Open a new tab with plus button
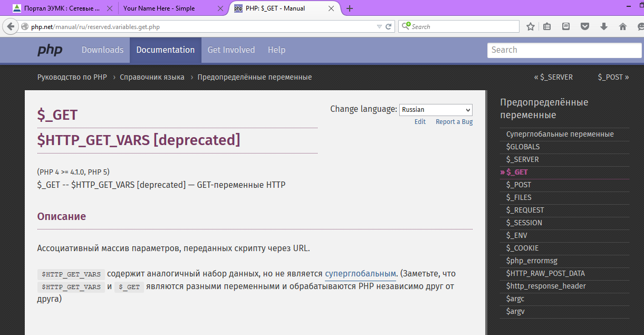Screen dimensions: 644x335 click(350, 8)
